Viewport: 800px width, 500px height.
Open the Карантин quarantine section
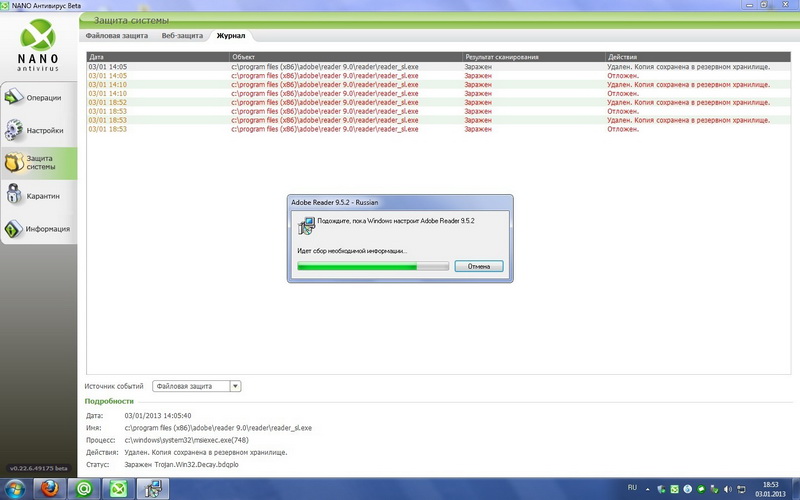pyautogui.click(x=38, y=196)
